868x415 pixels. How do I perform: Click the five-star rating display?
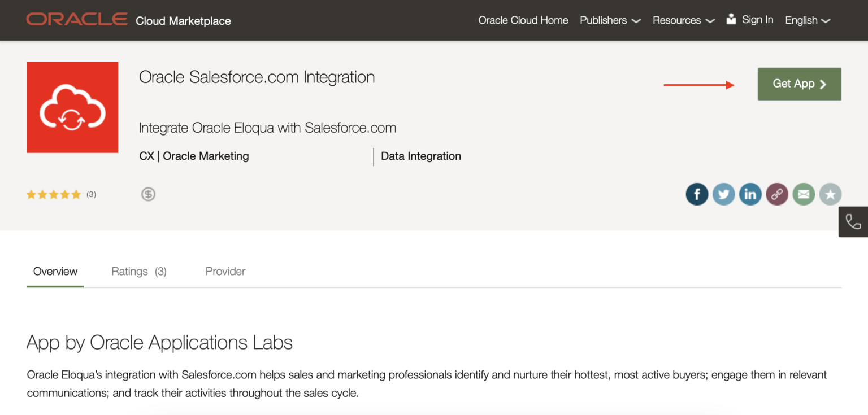point(54,194)
